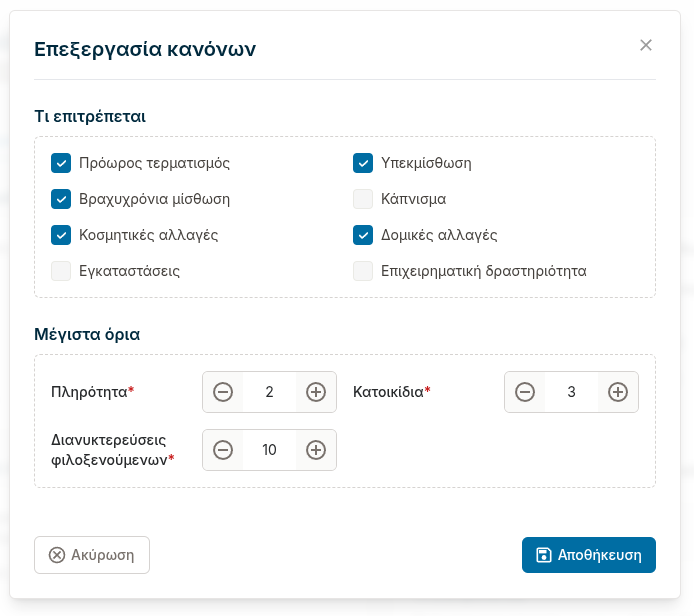Click the Κατοικίδια number input field

[x=571, y=392]
